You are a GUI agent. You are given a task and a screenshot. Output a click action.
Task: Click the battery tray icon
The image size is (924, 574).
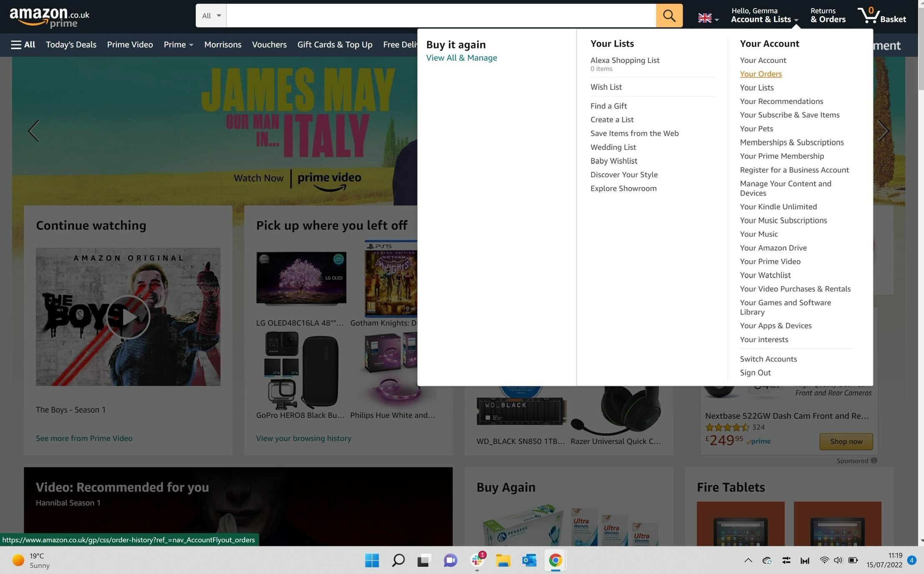pyautogui.click(x=853, y=560)
